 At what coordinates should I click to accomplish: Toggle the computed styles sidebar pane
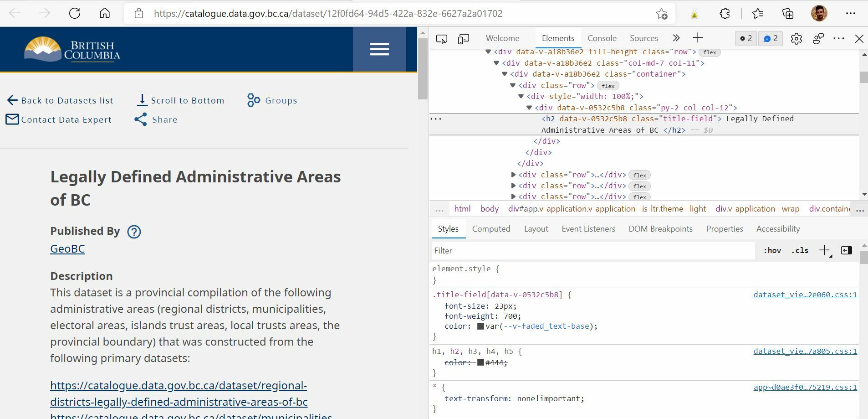pos(847,250)
